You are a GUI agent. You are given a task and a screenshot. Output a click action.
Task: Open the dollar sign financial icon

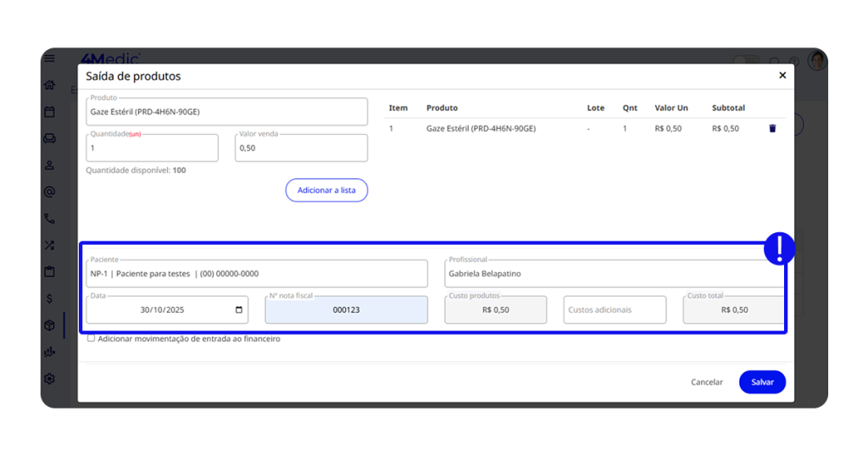pyautogui.click(x=50, y=298)
